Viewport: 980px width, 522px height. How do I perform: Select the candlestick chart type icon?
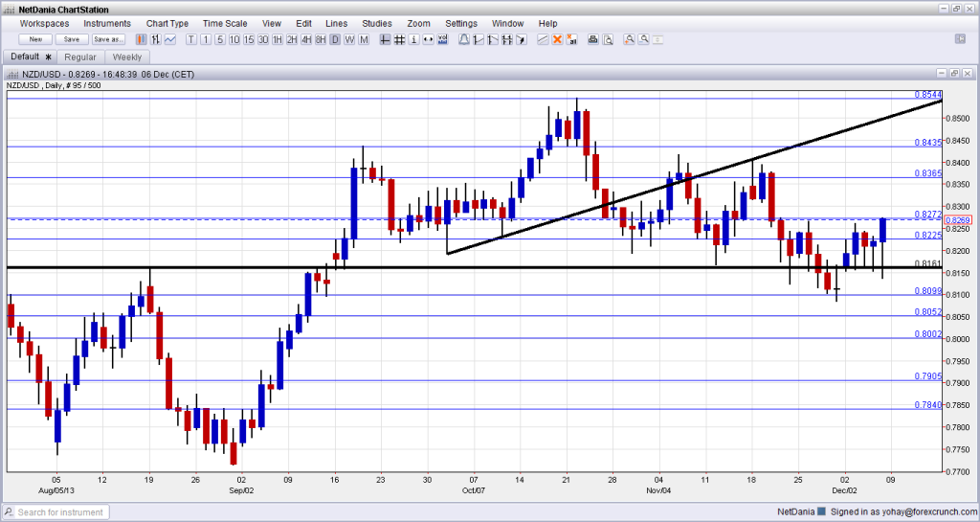pos(142,39)
